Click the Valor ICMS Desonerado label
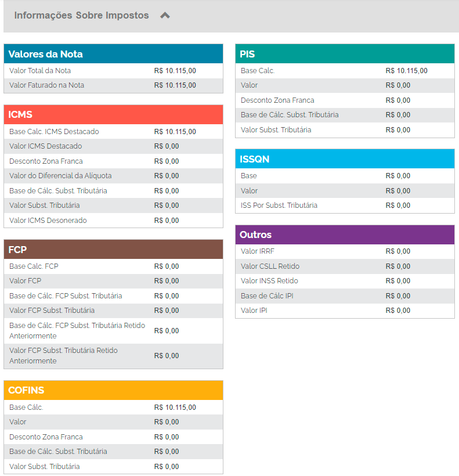Image resolution: width=459 pixels, height=476 pixels. [48, 221]
